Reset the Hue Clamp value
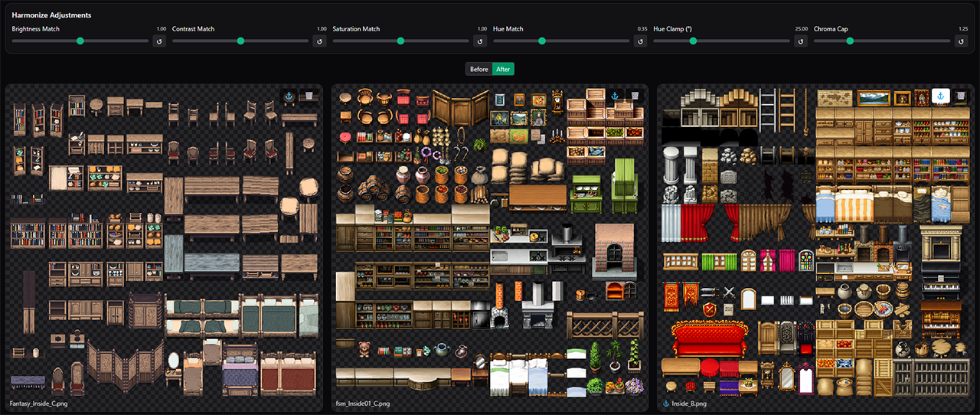The width and height of the screenshot is (980, 415). (x=801, y=41)
